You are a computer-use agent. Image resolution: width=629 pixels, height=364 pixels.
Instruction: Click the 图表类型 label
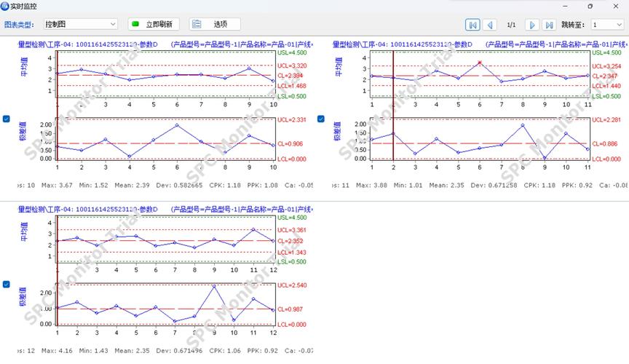(x=18, y=25)
